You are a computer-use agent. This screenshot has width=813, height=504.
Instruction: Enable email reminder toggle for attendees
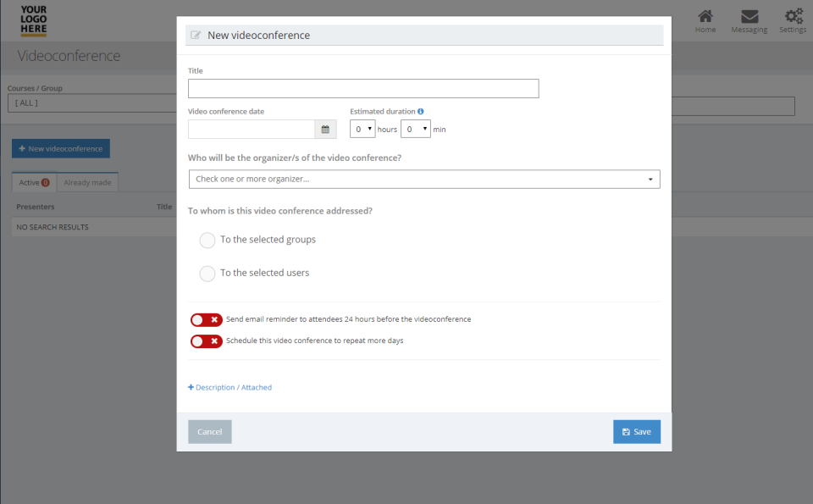(x=207, y=319)
